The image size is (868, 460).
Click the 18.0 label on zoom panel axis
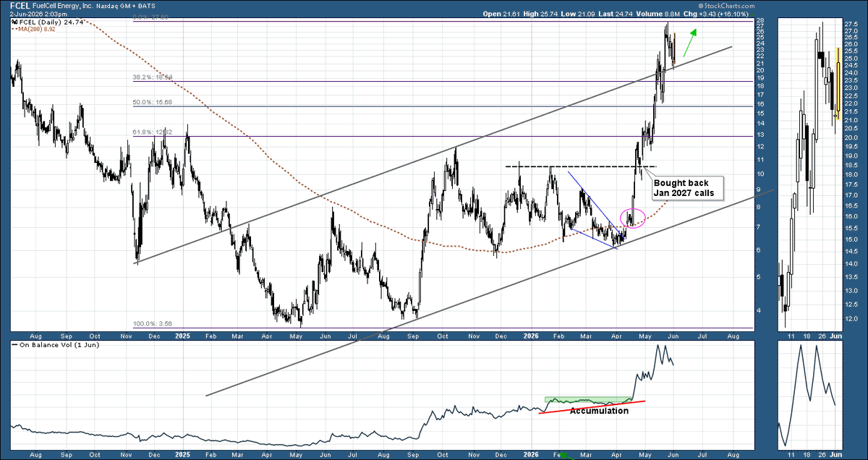[x=851, y=175]
